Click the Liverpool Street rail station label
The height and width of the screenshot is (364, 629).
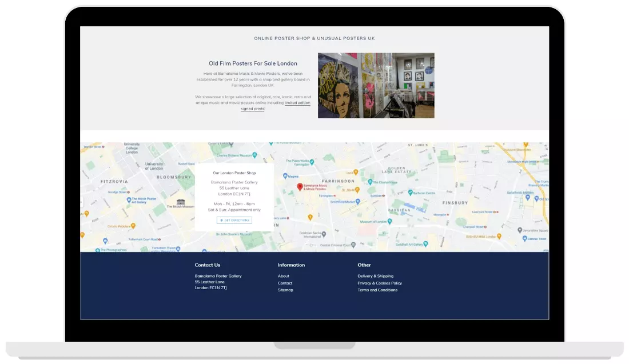click(x=482, y=211)
